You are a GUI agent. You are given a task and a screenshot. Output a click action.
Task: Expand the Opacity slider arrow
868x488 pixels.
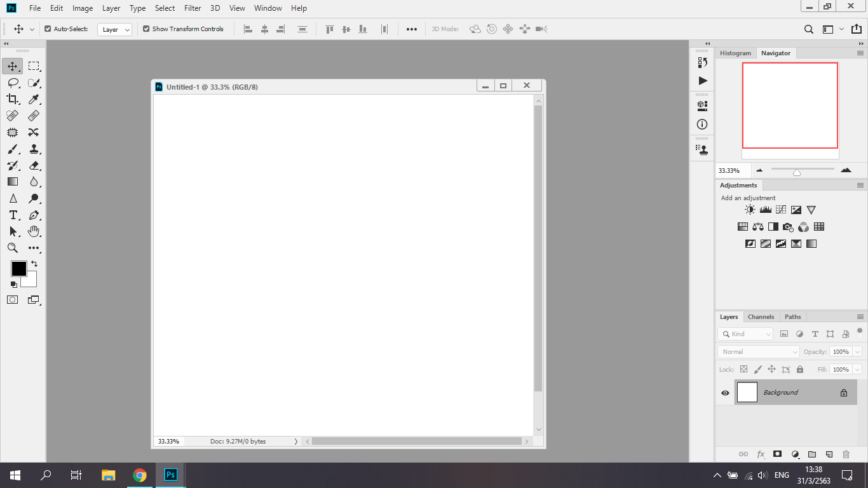(x=857, y=351)
